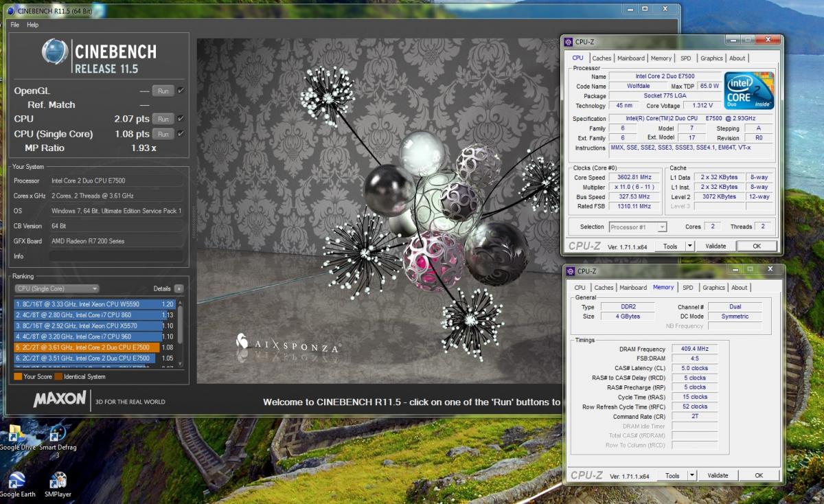Open the File menu in Cinebench
This screenshot has height=504, width=824.
pos(15,25)
